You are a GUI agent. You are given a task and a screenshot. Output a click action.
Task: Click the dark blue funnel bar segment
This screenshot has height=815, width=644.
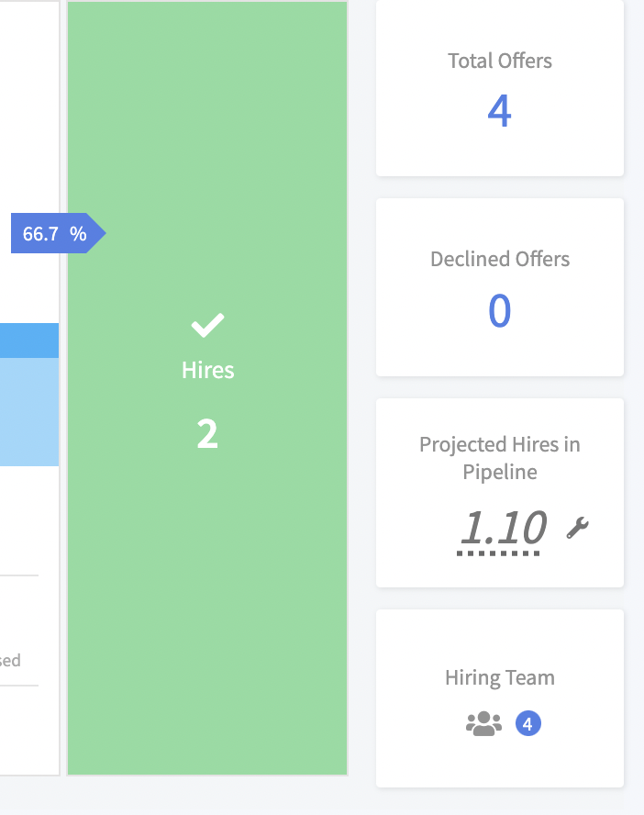click(29, 340)
